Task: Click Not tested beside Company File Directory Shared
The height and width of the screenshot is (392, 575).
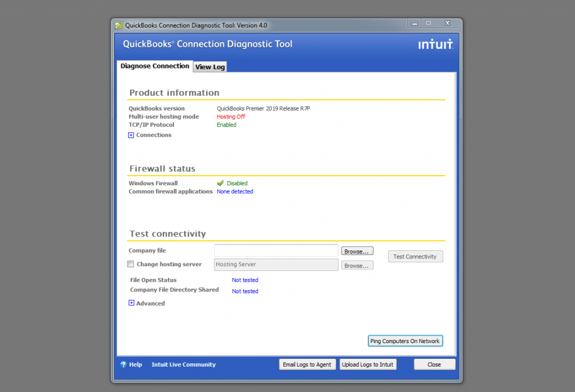Action: tap(245, 291)
